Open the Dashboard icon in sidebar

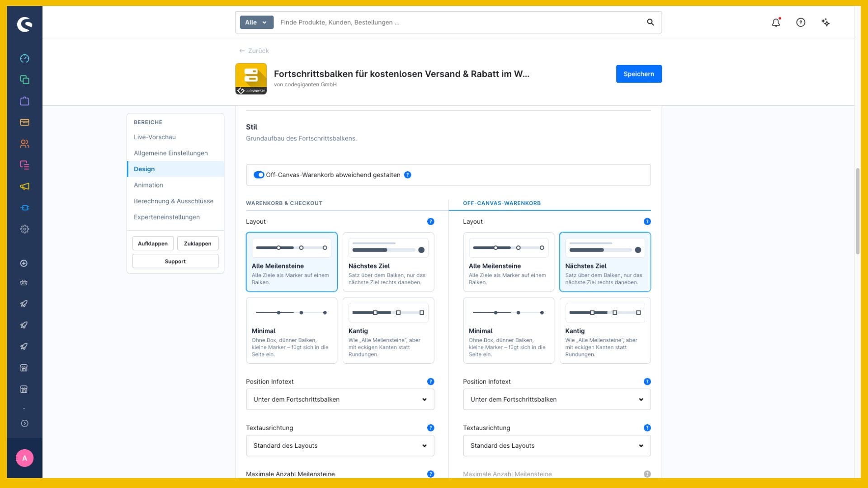(x=24, y=58)
